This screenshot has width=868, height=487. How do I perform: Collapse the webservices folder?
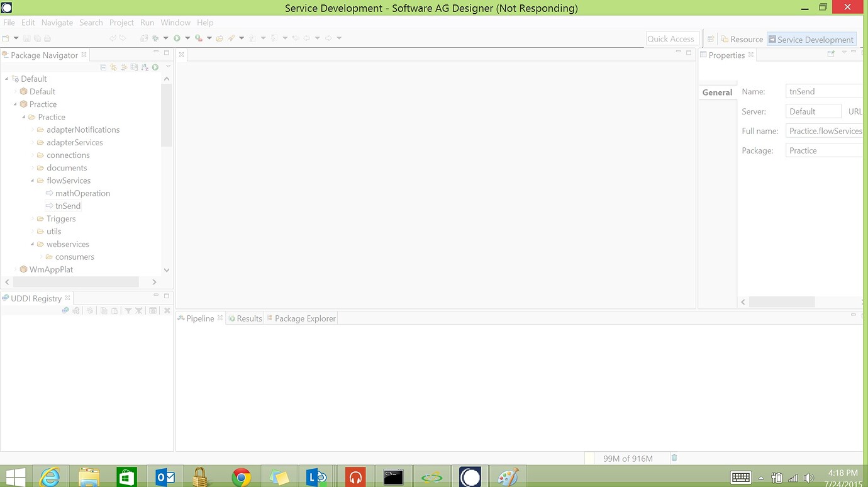coord(33,244)
